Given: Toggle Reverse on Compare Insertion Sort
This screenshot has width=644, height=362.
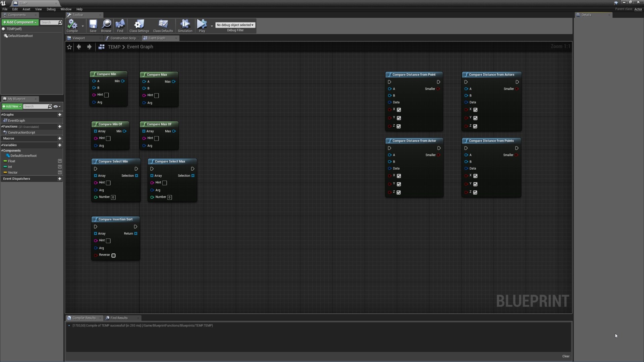Looking at the screenshot, I should 113,255.
